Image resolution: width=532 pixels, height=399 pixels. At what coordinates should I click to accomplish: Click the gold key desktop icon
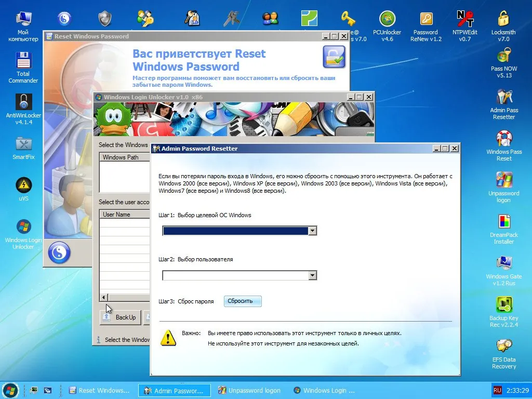[x=348, y=19]
